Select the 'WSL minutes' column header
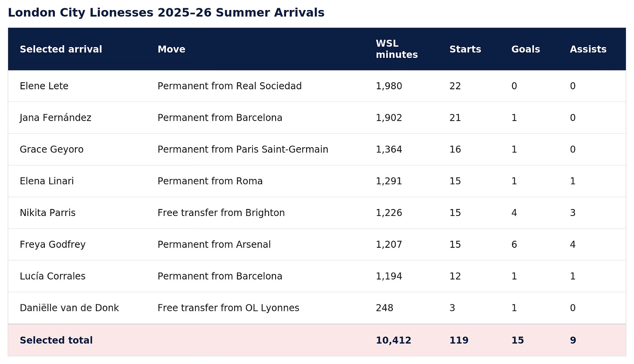The width and height of the screenshot is (634, 364). pos(397,49)
